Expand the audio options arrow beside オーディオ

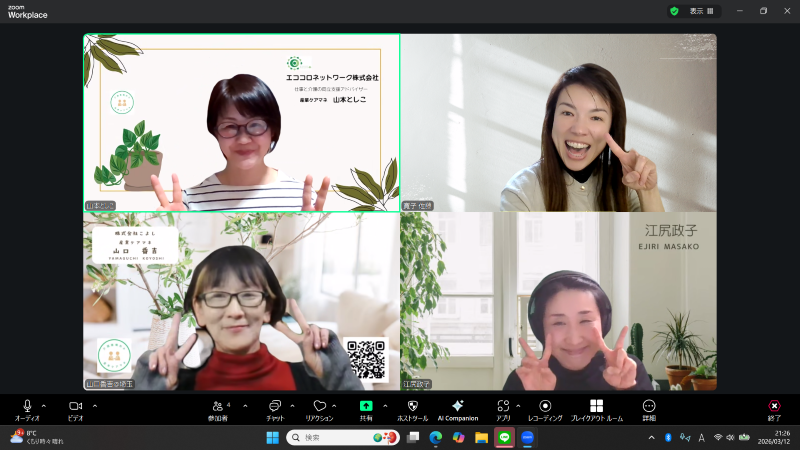(43, 406)
